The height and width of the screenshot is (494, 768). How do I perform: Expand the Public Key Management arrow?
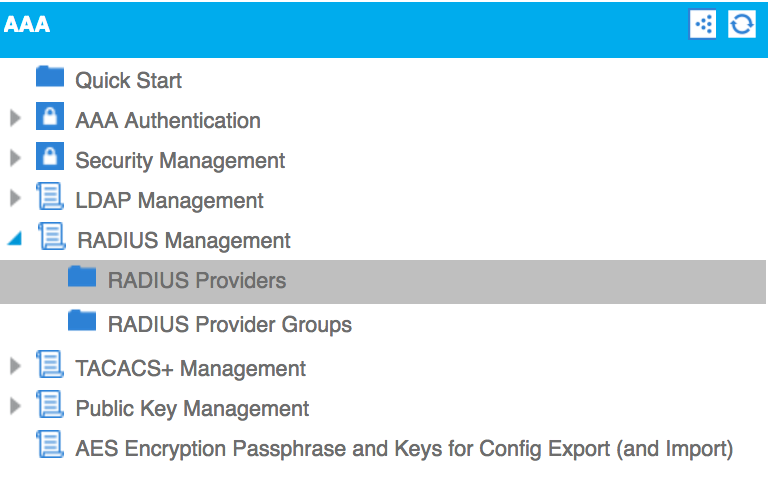15,406
